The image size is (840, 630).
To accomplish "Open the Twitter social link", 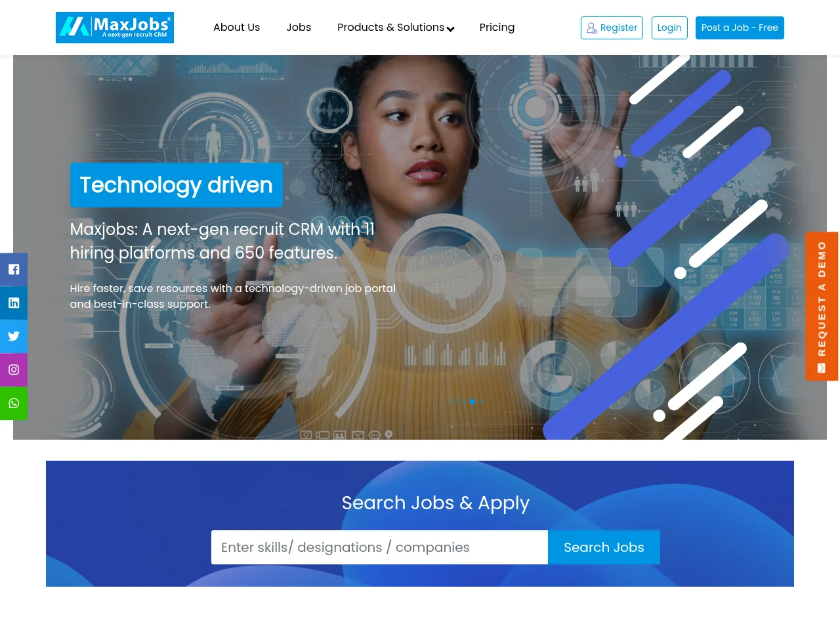I will (14, 337).
